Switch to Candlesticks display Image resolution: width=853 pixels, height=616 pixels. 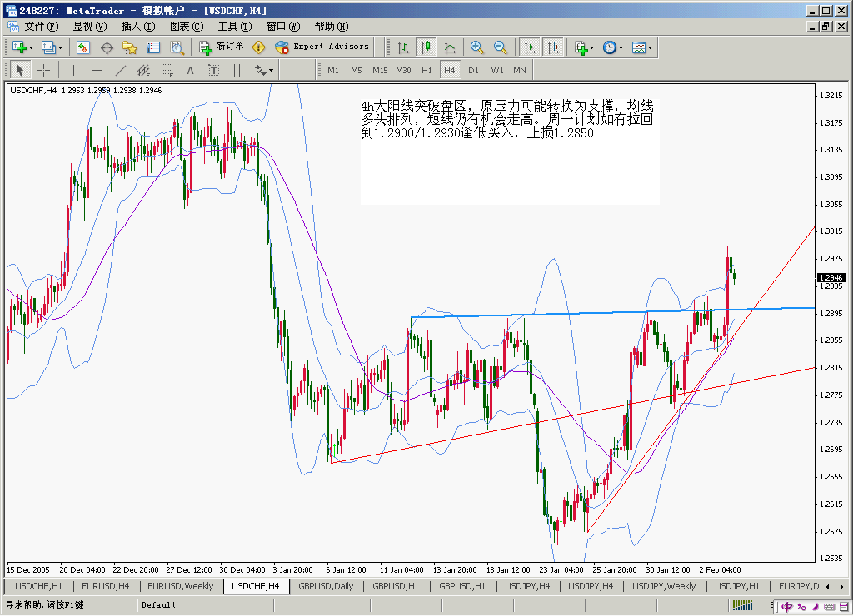pos(426,47)
